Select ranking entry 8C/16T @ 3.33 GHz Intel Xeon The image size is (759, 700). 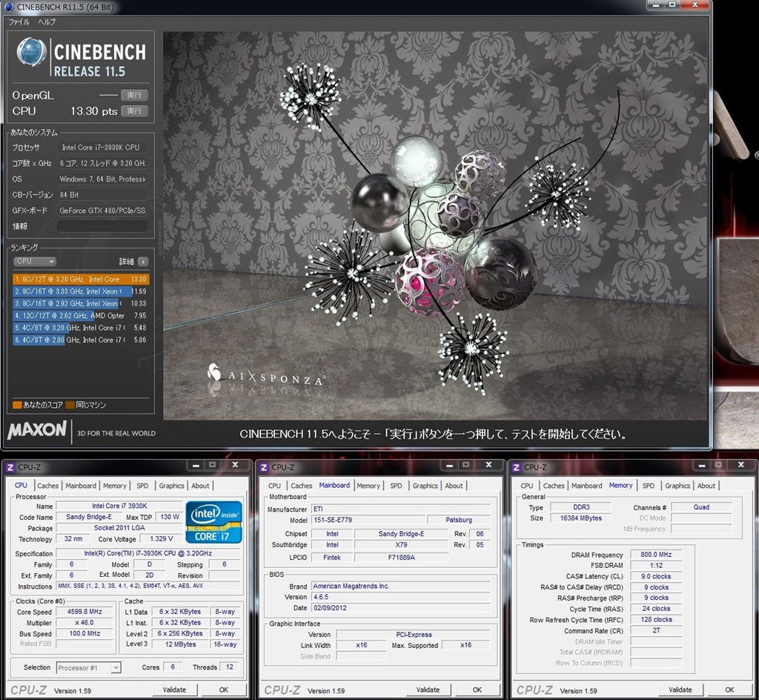pyautogui.click(x=81, y=291)
